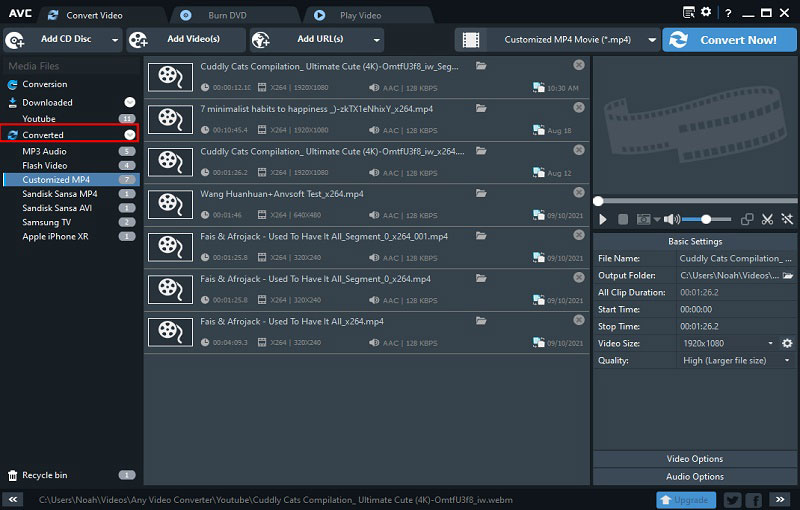
Task: Select thumbnail of 7 minimalist habits video
Action: [x=170, y=120]
